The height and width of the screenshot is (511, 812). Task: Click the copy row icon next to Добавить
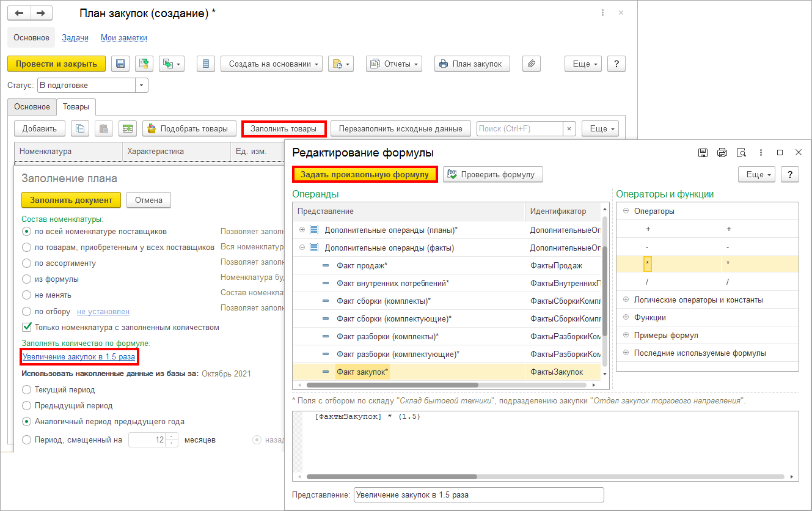80,128
